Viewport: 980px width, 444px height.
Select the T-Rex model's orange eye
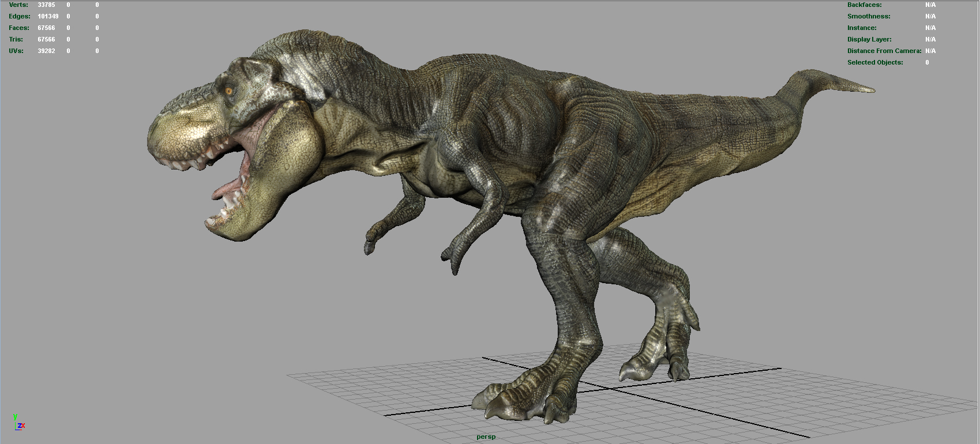pos(229,91)
